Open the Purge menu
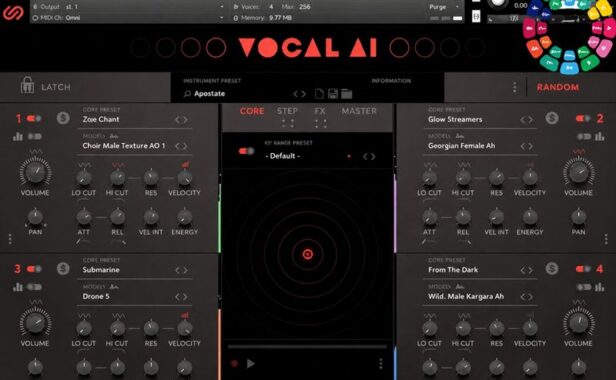Image resolution: width=616 pixels, height=380 pixels. (x=444, y=7)
